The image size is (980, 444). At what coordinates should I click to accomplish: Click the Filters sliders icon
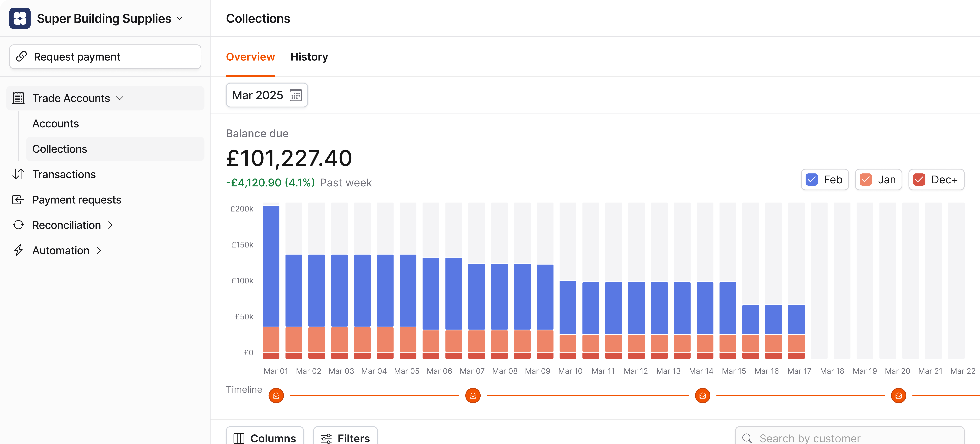[x=326, y=438]
